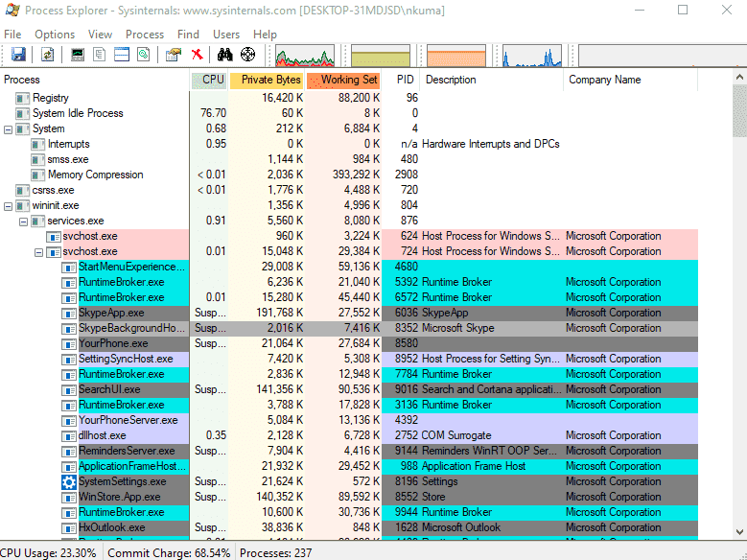
Task: Open the System Information icon
Action: (x=77, y=55)
